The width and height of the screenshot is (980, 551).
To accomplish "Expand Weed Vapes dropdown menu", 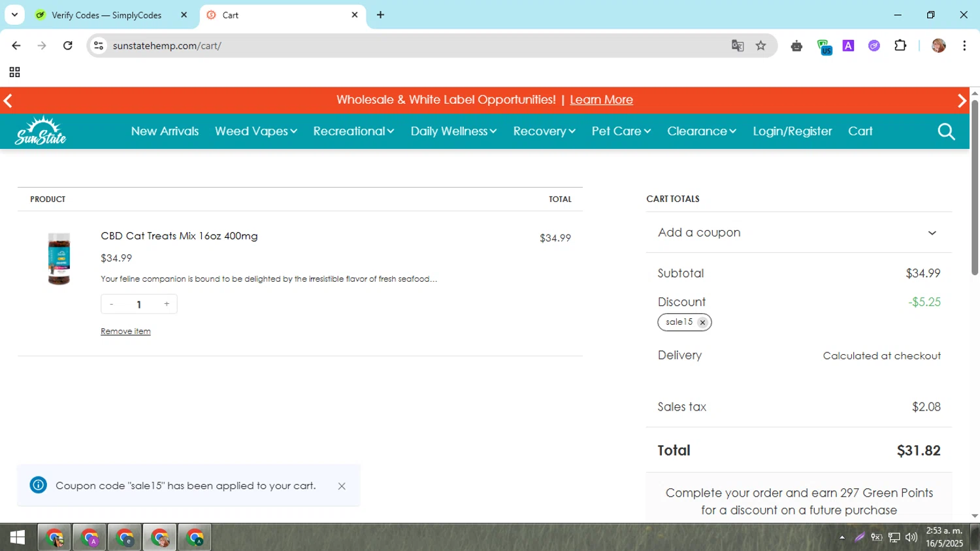I will coord(255,131).
